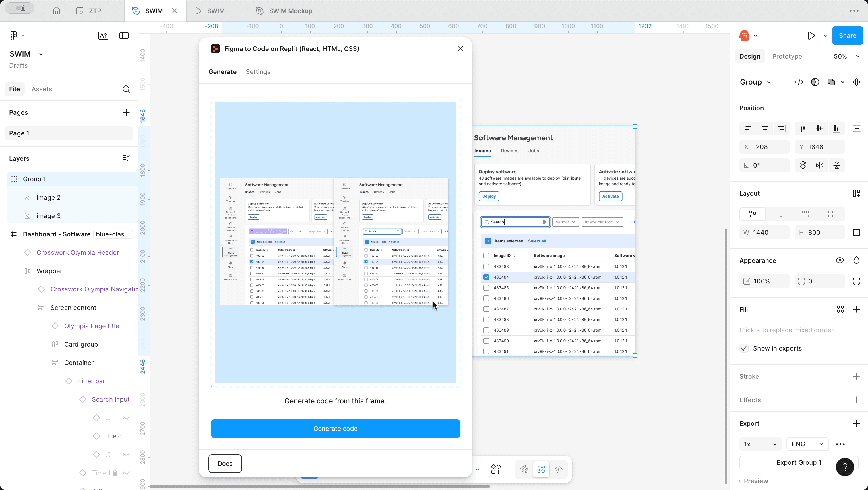Click the align top icon
This screenshot has height=490, width=868.
803,128
